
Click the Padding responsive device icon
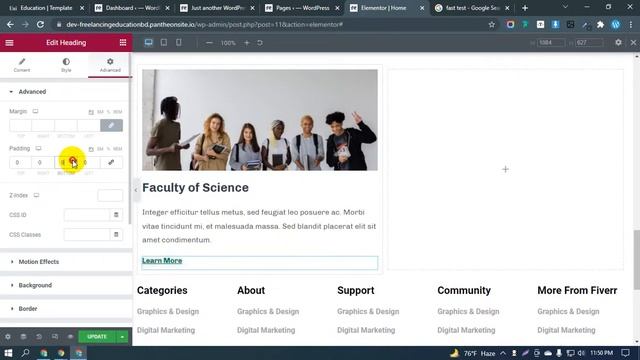[x=38, y=149]
